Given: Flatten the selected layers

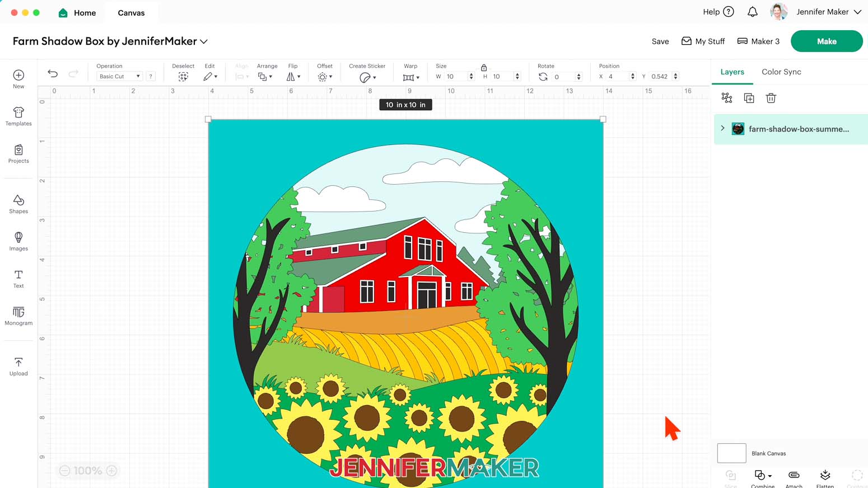Looking at the screenshot, I should click(x=825, y=478).
